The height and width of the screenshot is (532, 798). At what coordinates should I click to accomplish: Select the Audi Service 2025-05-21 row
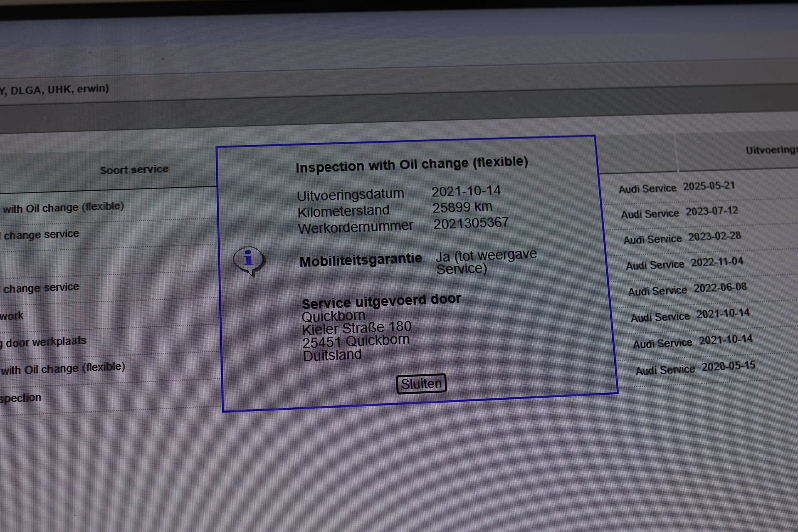pos(677,187)
